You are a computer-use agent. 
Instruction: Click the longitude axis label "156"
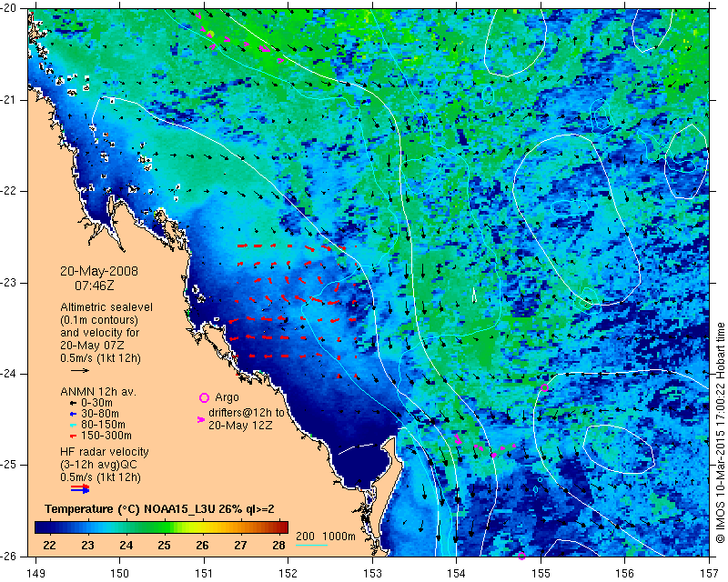625,573
